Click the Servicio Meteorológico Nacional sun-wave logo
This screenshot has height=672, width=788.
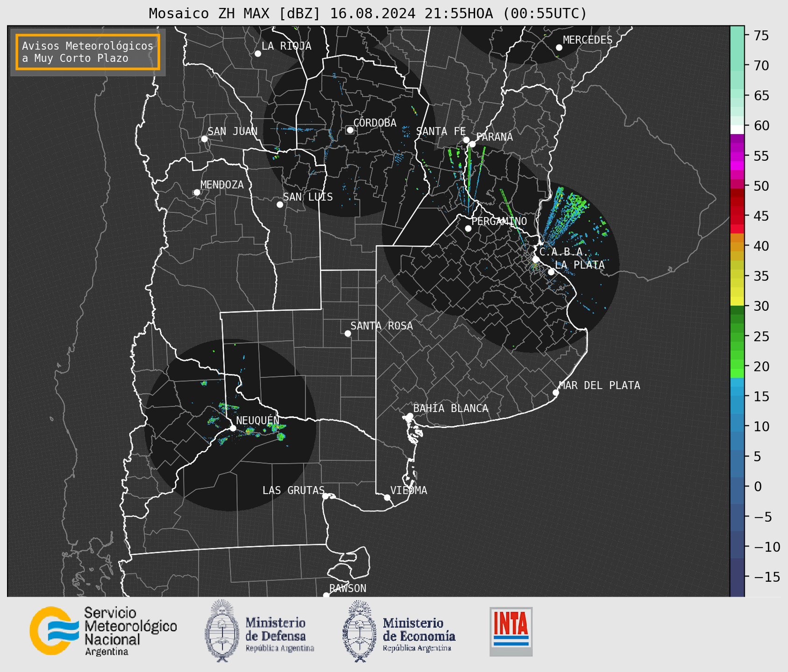tap(55, 630)
